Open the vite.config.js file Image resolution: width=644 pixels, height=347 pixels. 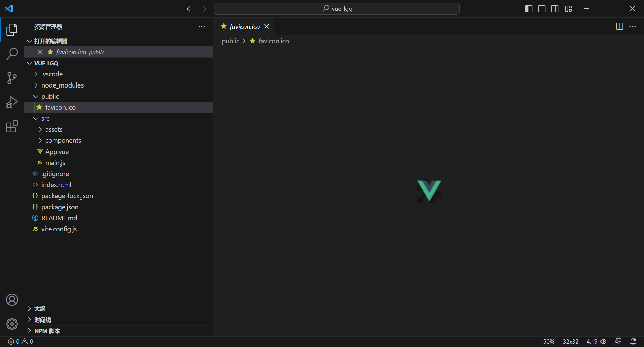[x=119, y=229]
